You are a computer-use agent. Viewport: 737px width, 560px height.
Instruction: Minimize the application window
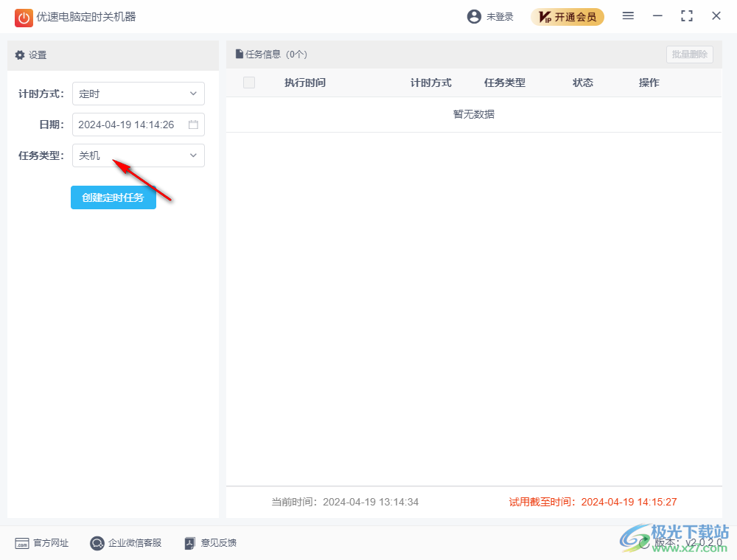point(657,15)
